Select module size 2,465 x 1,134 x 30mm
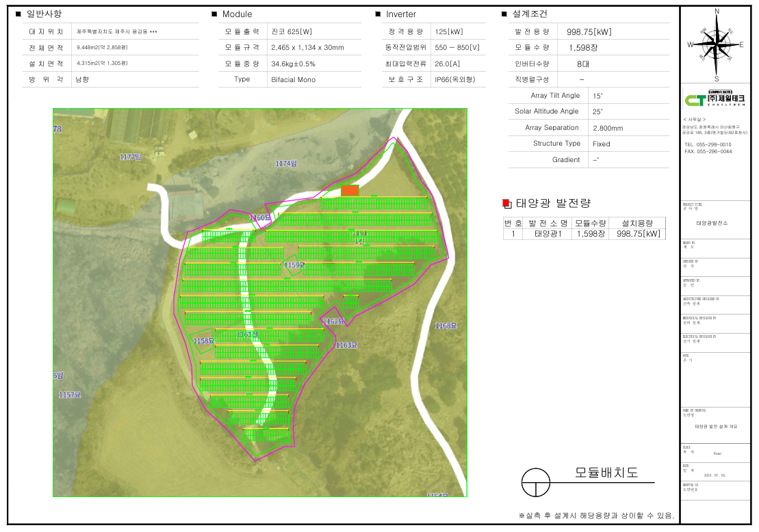This screenshot has width=759, height=532. 307,47
